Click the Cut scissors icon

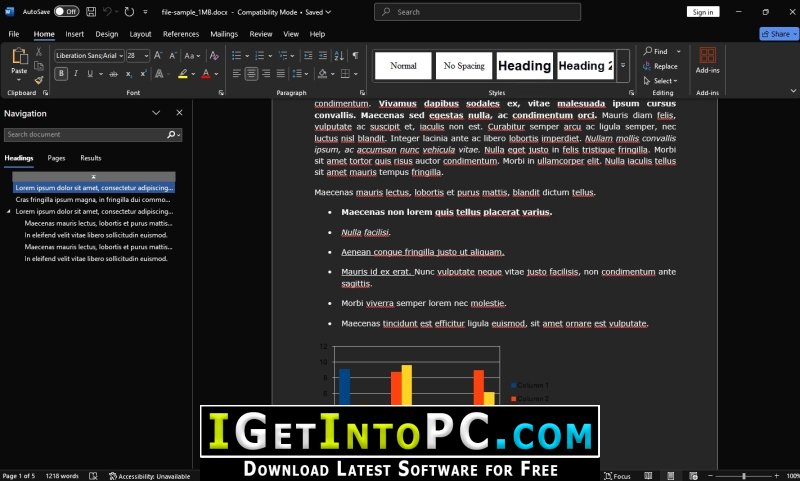tap(38, 52)
